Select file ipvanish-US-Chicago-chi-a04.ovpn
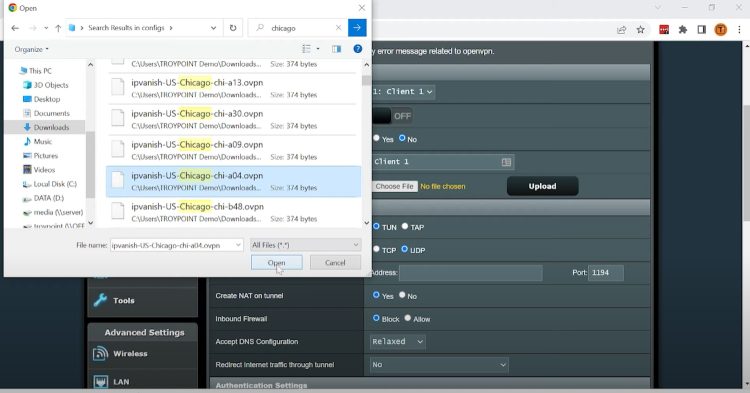The width and height of the screenshot is (750, 393). click(x=233, y=182)
